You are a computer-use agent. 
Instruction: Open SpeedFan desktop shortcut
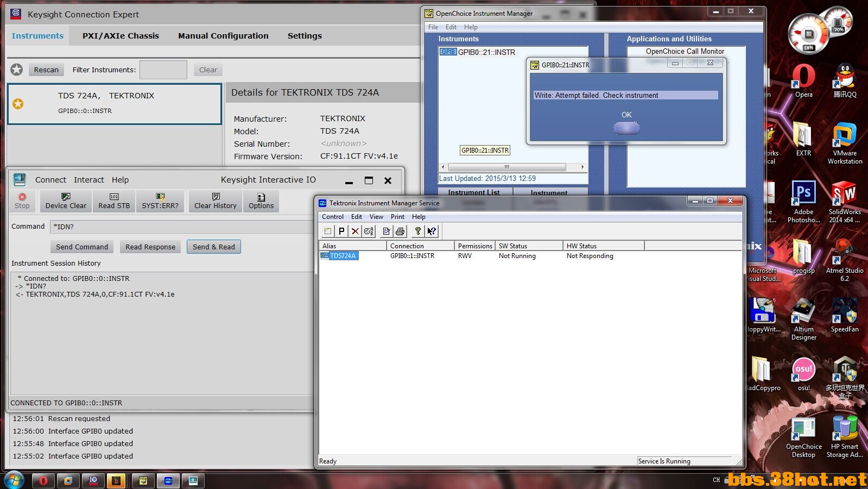(845, 315)
